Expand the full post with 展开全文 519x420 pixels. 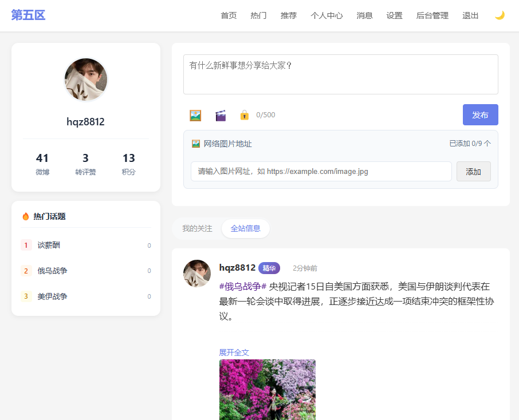pos(234,352)
